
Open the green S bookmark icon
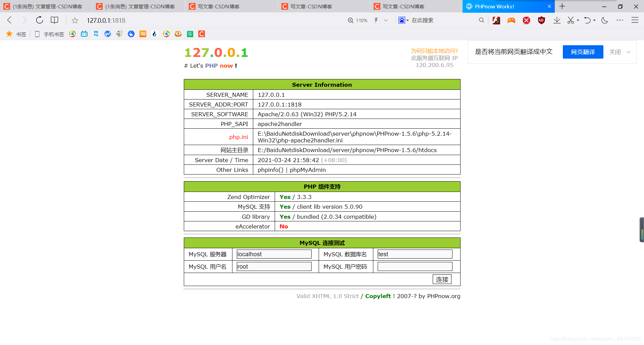coord(190,34)
